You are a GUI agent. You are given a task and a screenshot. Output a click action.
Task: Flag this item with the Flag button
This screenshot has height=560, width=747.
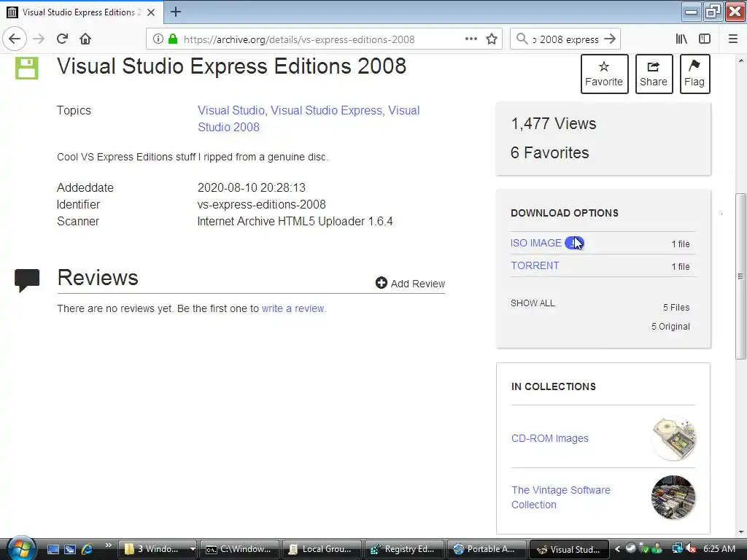tap(694, 74)
